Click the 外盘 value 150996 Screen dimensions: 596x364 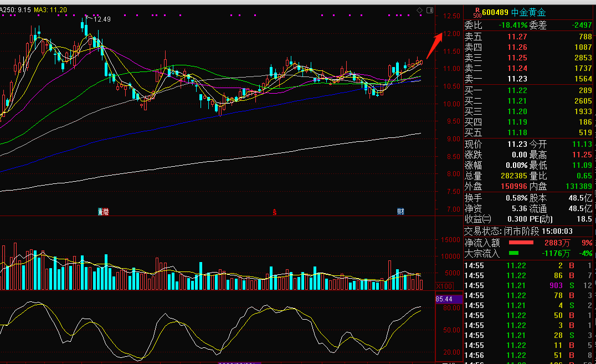(514, 187)
